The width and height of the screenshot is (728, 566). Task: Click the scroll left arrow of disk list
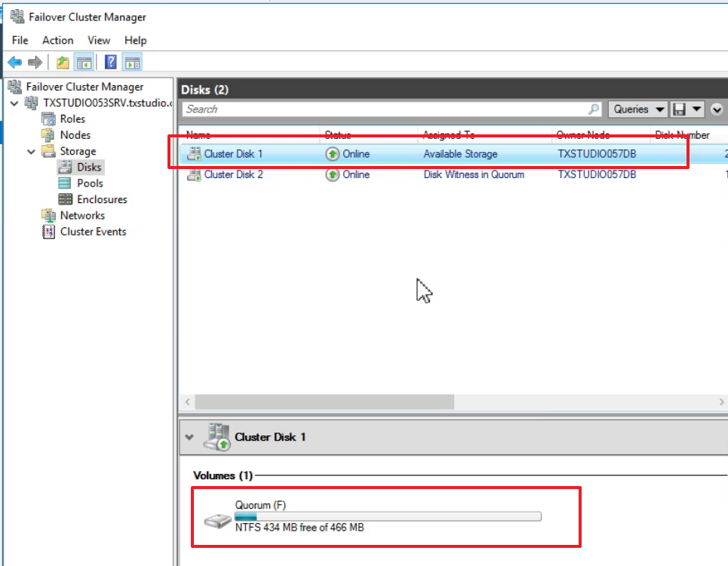click(x=188, y=402)
